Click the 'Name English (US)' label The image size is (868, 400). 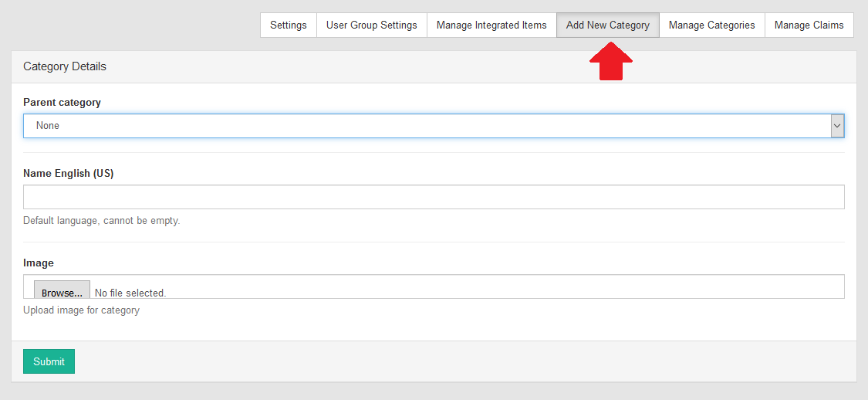pyautogui.click(x=68, y=173)
